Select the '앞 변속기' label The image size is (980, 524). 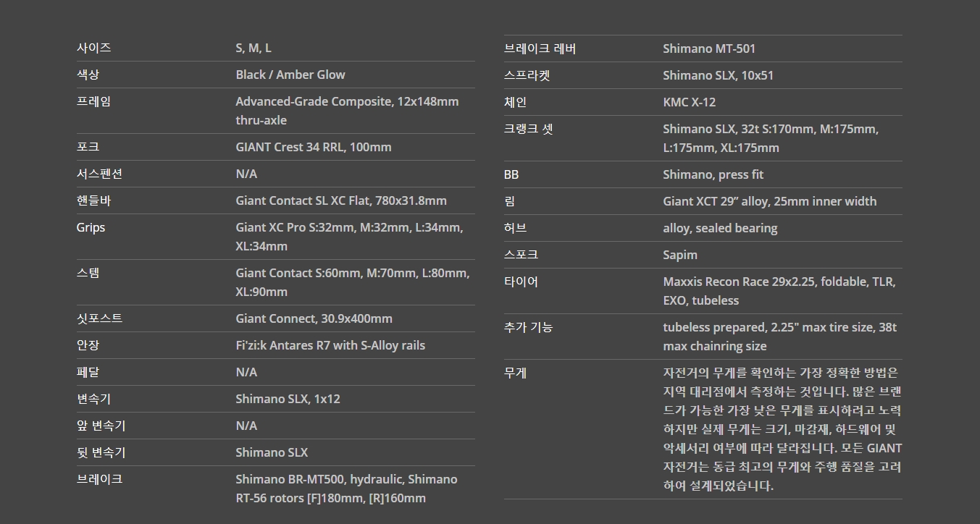click(x=101, y=426)
